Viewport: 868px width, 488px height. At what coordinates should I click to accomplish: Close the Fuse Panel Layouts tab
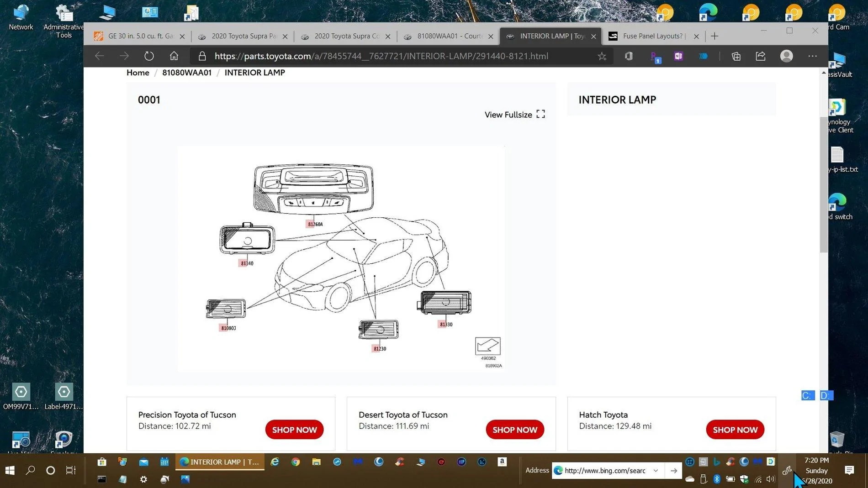pos(696,37)
